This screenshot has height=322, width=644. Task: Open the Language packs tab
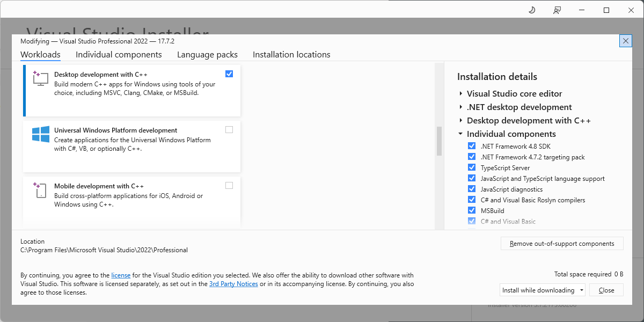click(207, 55)
